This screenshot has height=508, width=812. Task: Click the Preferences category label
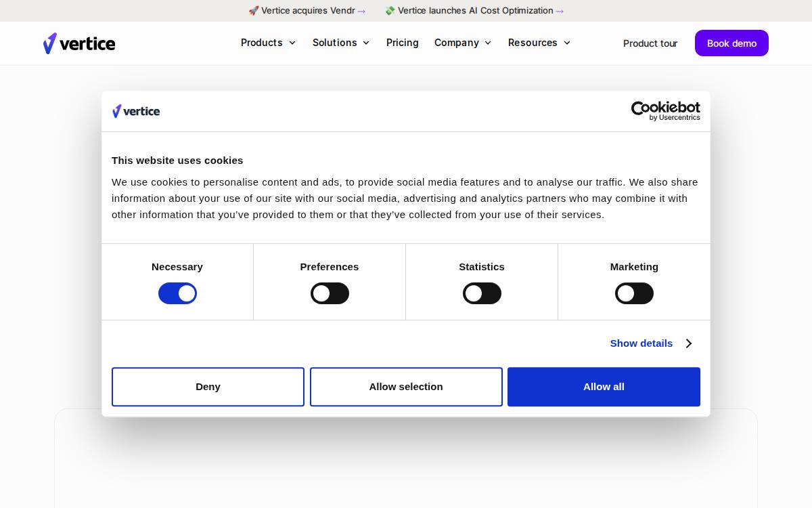330,267
